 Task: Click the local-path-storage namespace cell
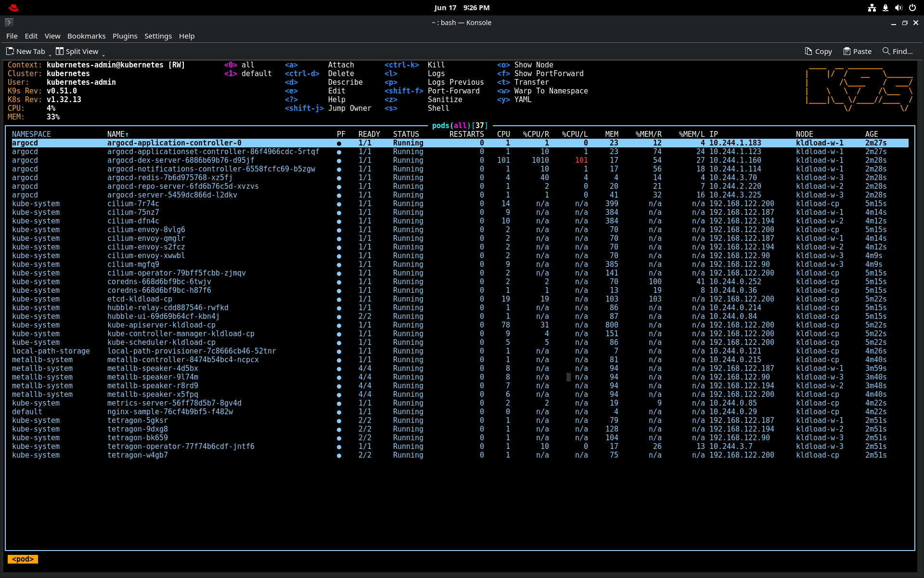pos(51,351)
